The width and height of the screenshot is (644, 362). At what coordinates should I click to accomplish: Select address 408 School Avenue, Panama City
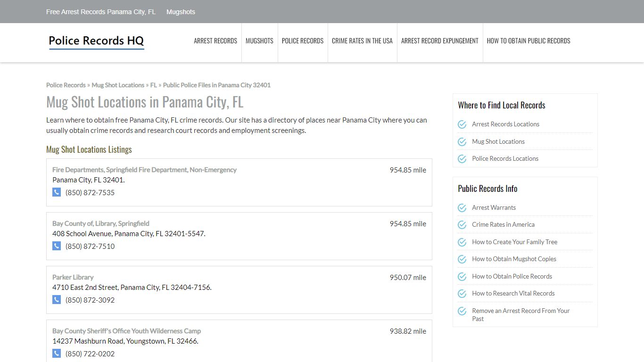tap(129, 234)
